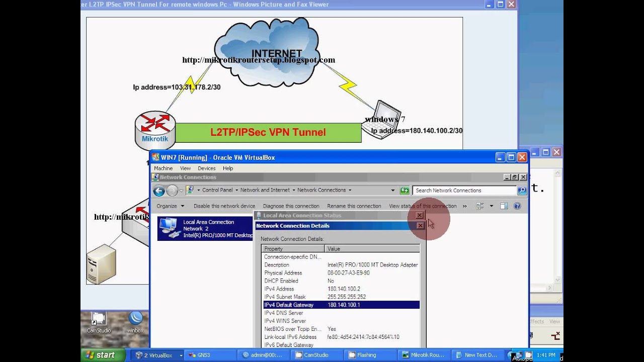Open the VirtualBox Help menu
The width and height of the screenshot is (644, 362).
click(228, 168)
